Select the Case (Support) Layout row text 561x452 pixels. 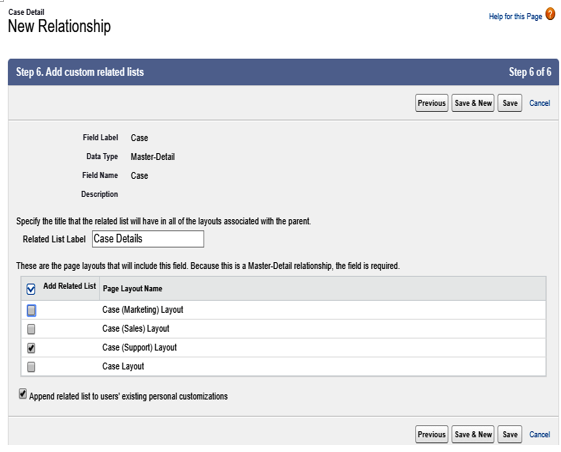pyautogui.click(x=140, y=347)
